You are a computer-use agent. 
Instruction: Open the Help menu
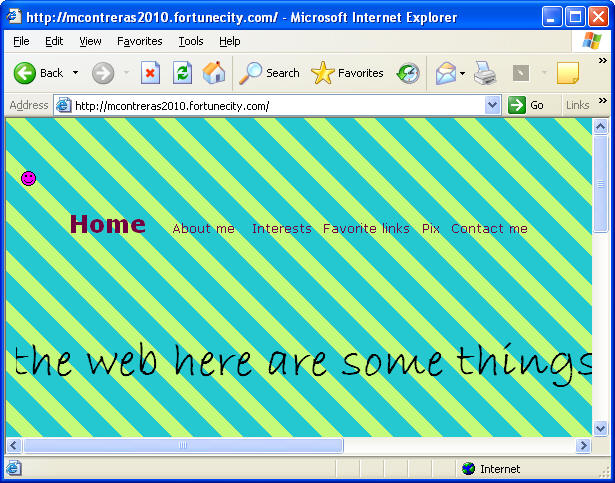click(229, 41)
